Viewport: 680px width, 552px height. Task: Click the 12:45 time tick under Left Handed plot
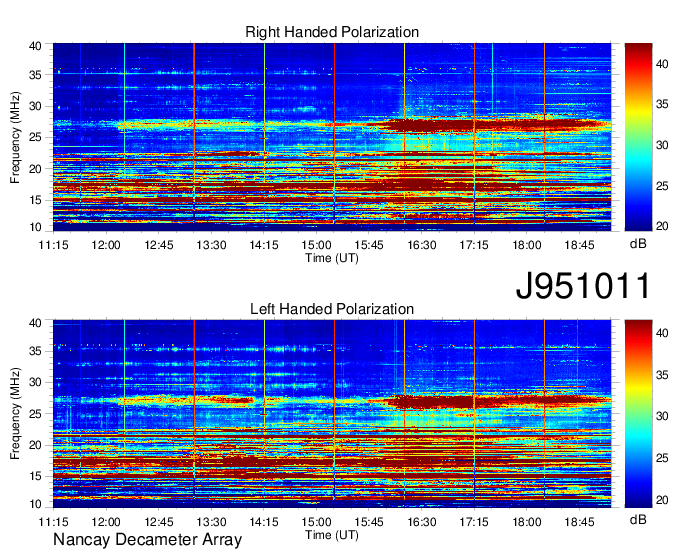point(159,522)
